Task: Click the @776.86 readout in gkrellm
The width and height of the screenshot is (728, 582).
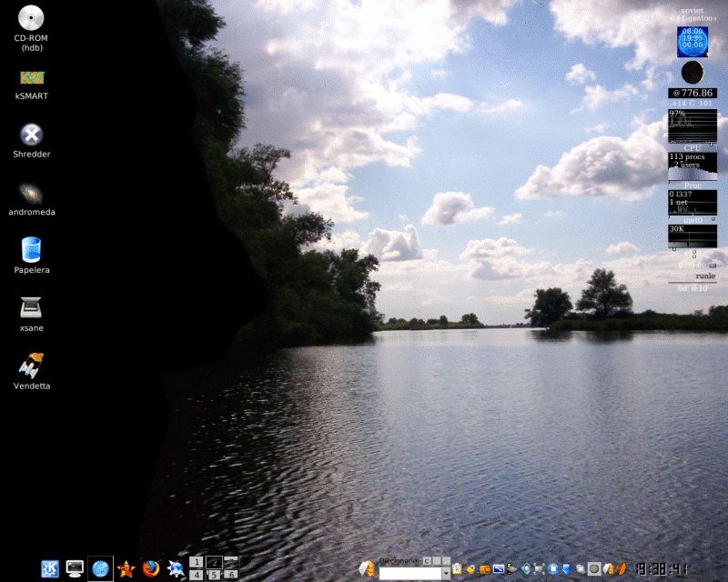Action: click(693, 93)
